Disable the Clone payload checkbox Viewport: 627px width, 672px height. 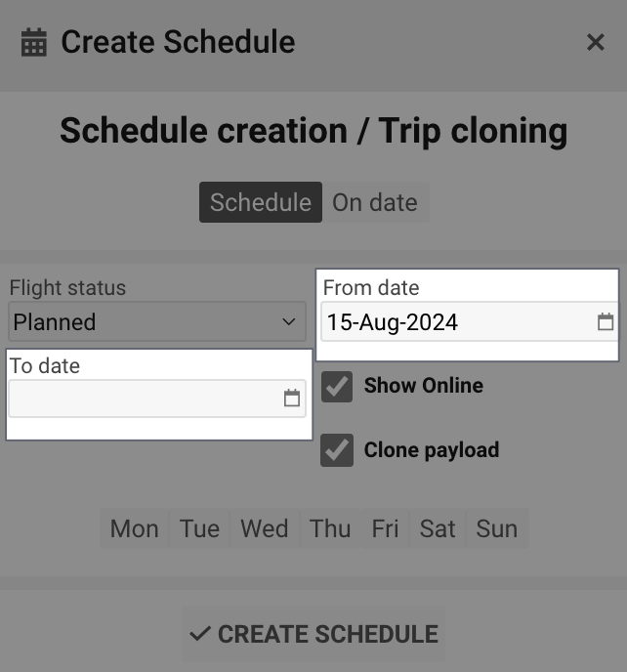(337, 450)
